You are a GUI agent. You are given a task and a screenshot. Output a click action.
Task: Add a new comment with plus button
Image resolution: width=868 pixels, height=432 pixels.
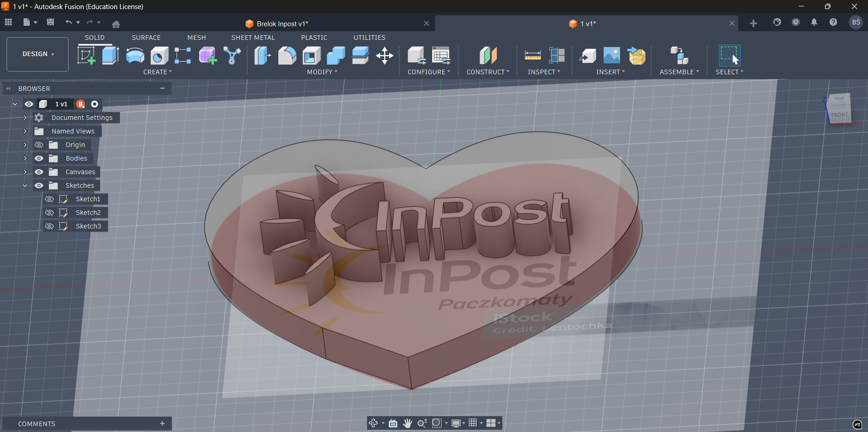(162, 423)
